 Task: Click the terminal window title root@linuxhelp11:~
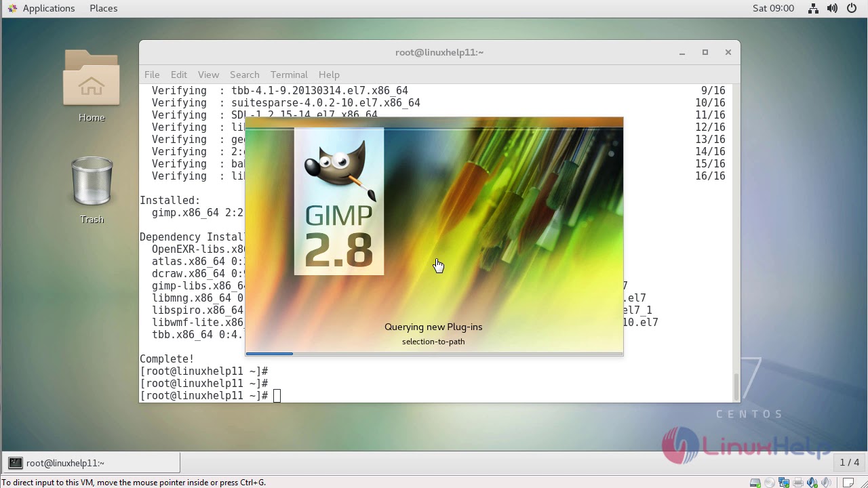pyautogui.click(x=439, y=52)
